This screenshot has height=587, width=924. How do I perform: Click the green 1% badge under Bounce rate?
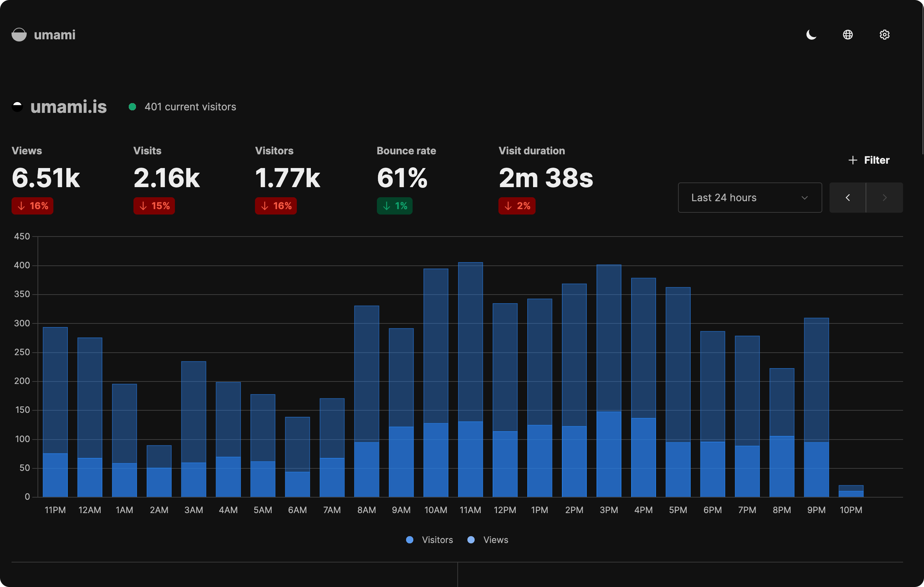pos(395,206)
